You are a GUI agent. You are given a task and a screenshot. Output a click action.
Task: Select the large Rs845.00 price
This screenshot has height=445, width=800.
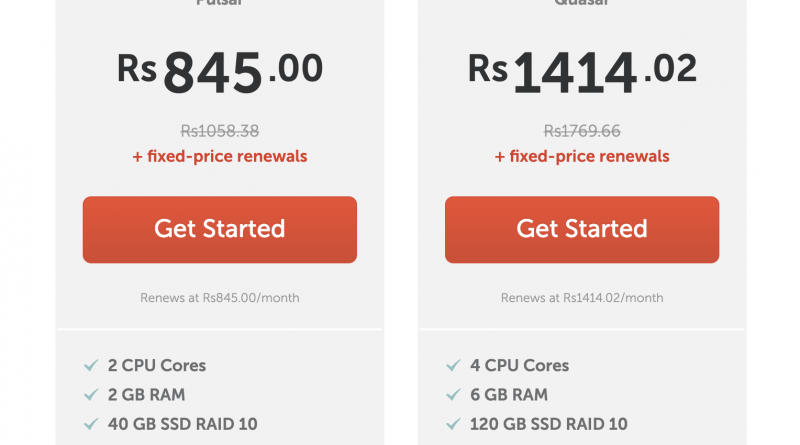[219, 72]
